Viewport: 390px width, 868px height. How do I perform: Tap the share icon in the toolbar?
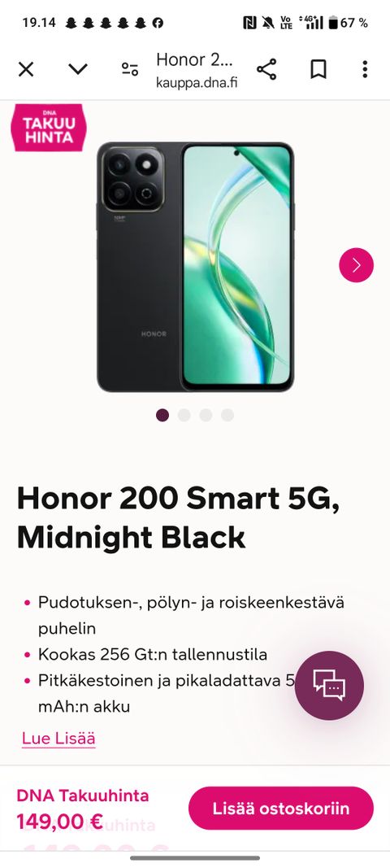pos(266,69)
